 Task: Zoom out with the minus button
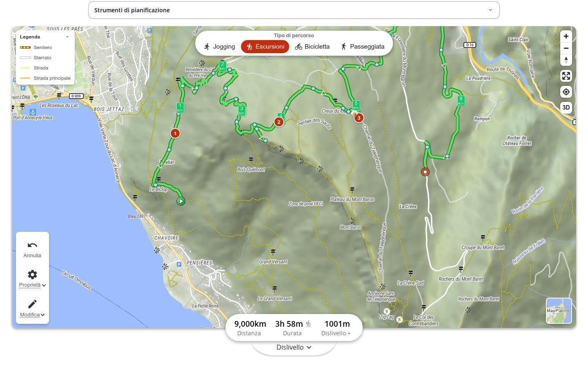tap(566, 48)
